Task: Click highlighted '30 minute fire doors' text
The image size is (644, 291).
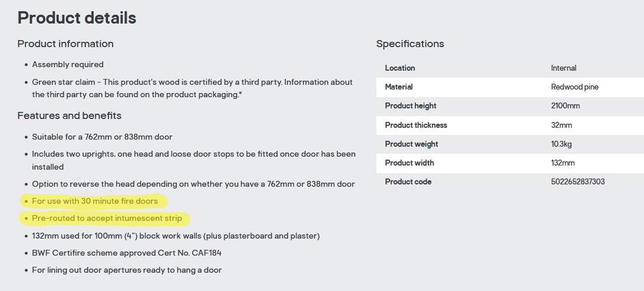Action: (95, 201)
